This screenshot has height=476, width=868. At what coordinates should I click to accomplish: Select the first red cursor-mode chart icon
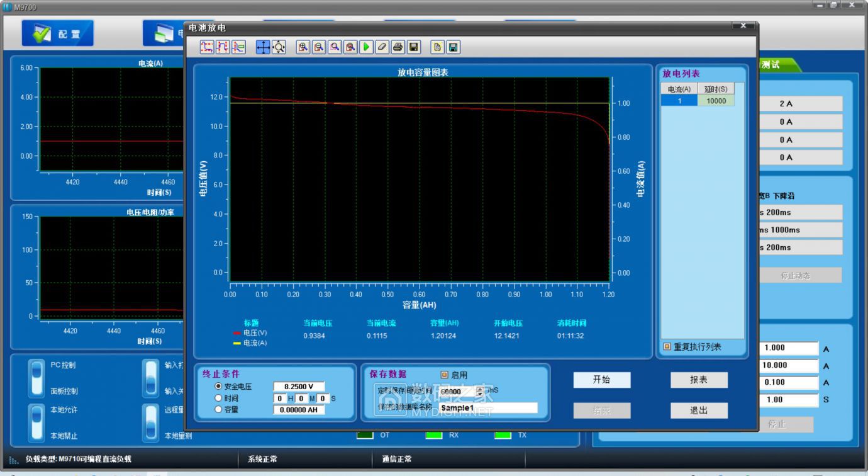click(x=207, y=47)
